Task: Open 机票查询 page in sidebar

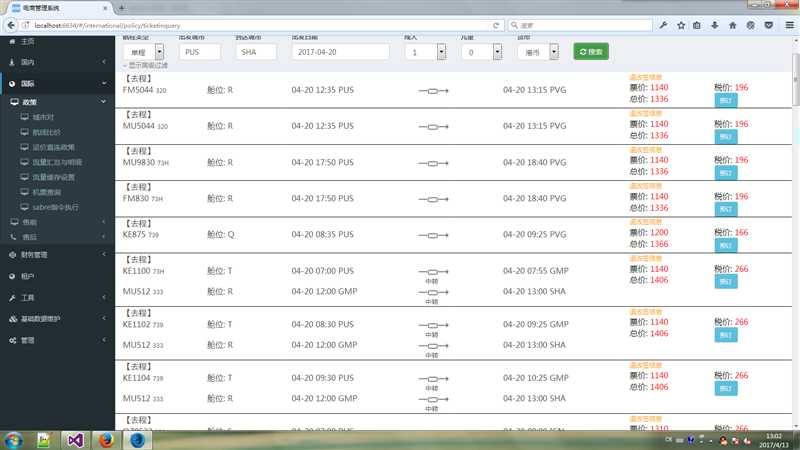Action: coord(46,192)
